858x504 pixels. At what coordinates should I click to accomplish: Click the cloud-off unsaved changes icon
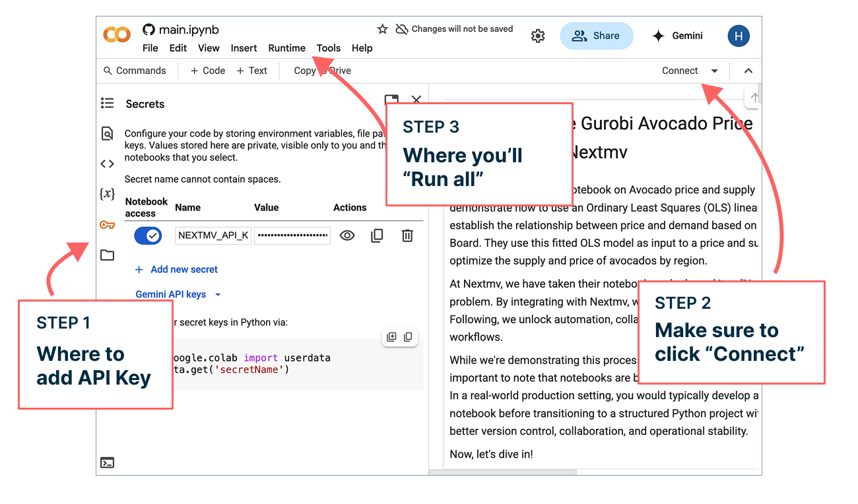[401, 29]
